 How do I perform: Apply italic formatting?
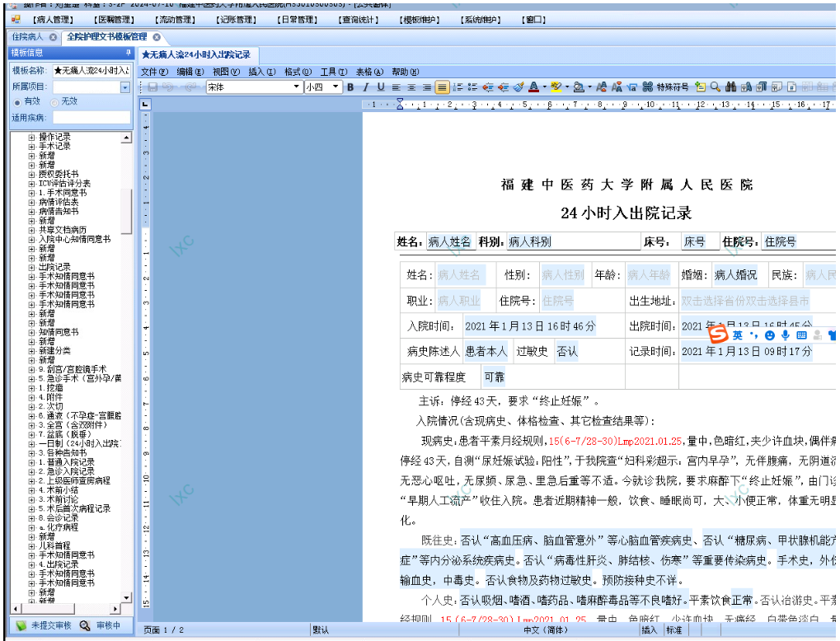click(365, 87)
